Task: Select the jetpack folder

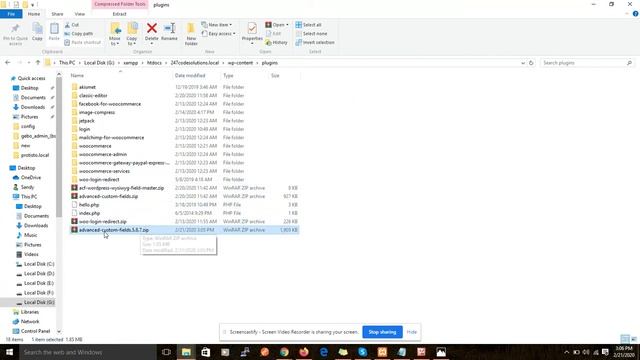Action: point(87,121)
